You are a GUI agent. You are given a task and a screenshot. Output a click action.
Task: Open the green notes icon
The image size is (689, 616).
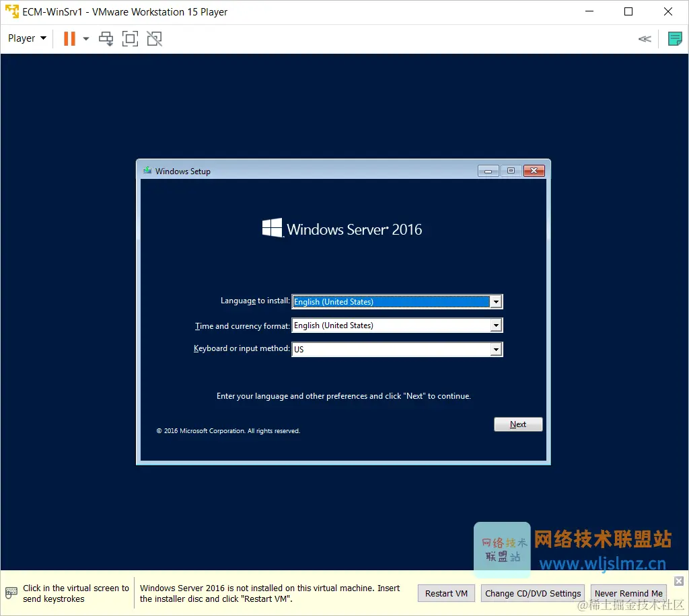tap(675, 38)
